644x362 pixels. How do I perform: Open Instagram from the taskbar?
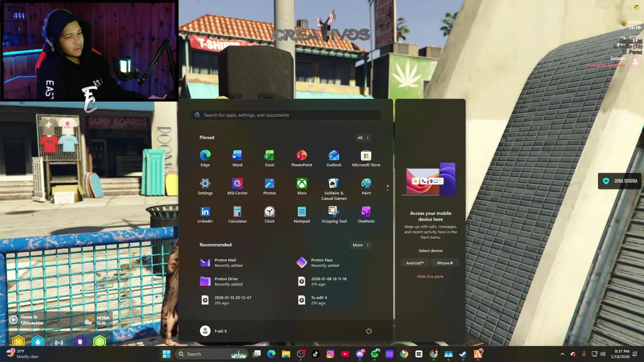pos(330,354)
